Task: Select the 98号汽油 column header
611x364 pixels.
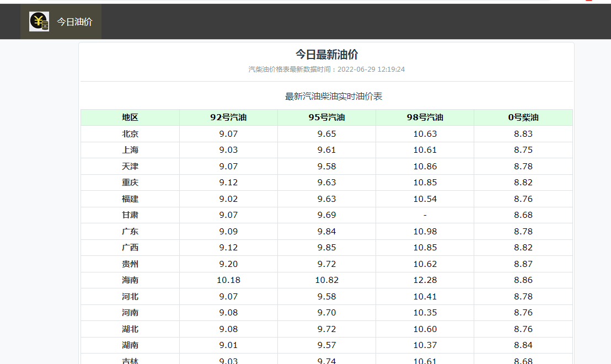Action: point(425,117)
